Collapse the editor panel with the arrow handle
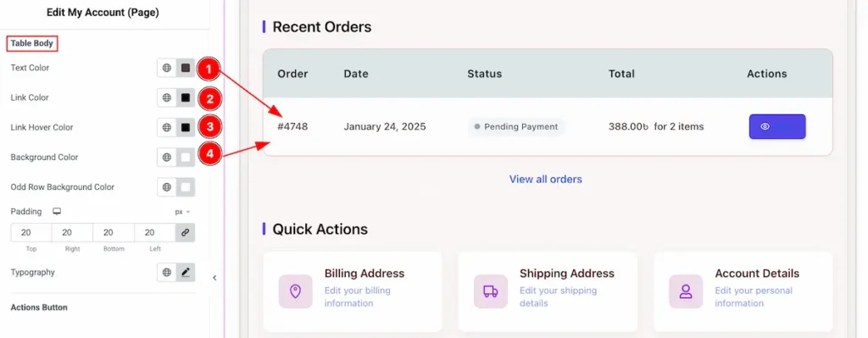Image resolution: width=868 pixels, height=338 pixels. (x=214, y=278)
